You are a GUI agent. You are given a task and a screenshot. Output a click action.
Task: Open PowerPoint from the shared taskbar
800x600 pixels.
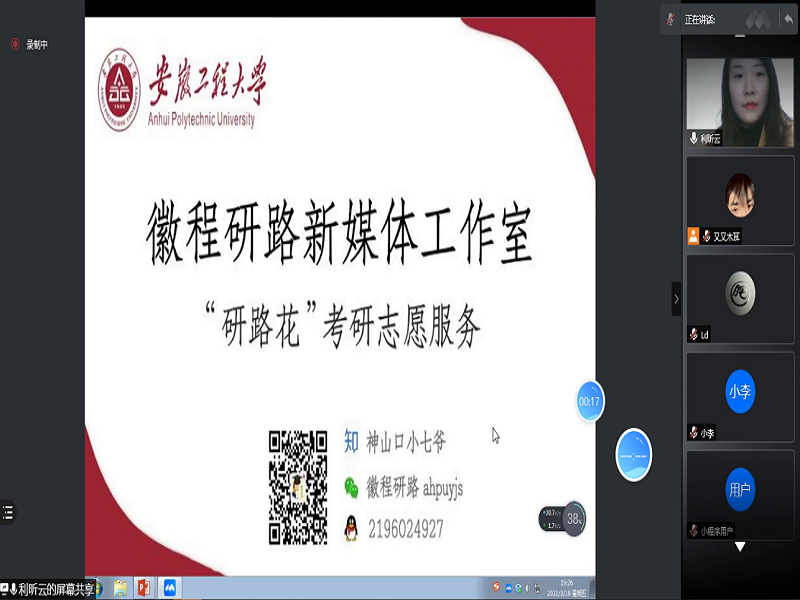click(143, 587)
